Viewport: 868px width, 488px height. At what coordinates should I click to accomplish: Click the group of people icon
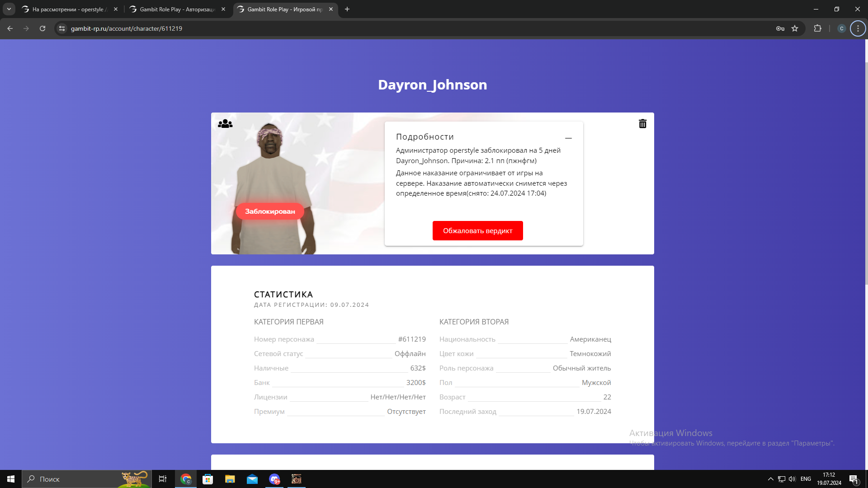[x=225, y=124]
